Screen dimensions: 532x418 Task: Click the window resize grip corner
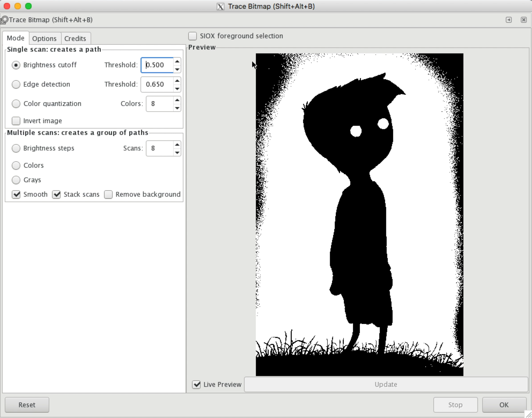[x=528, y=414]
